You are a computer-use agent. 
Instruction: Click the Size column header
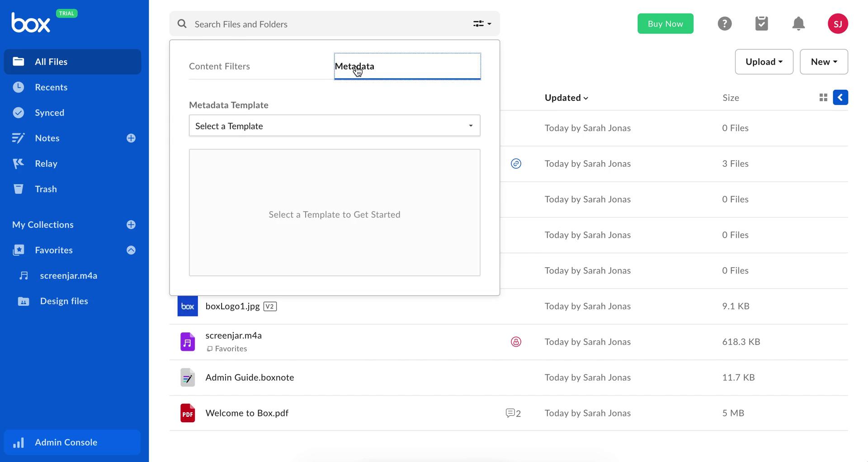click(731, 98)
